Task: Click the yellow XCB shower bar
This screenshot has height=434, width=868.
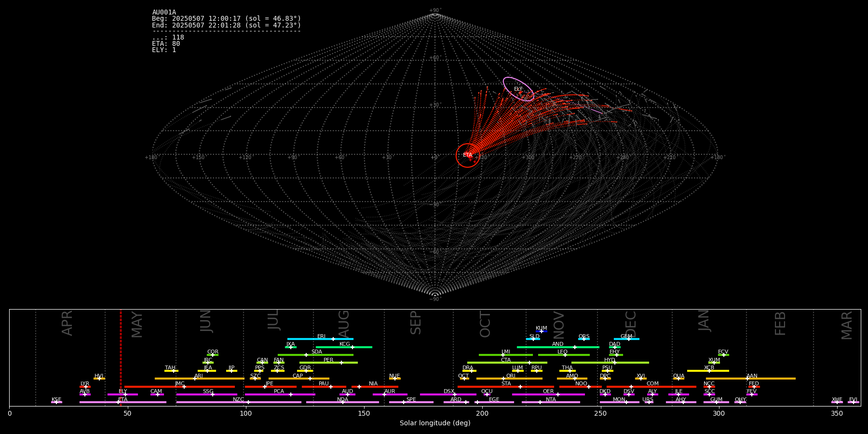Action: 708,371
